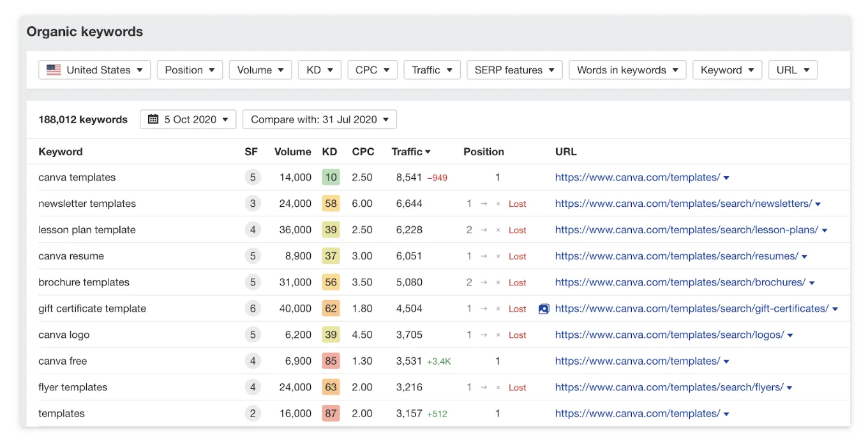868x442 pixels.
Task: Change the 5 Oct 2020 report date
Action: coord(188,119)
